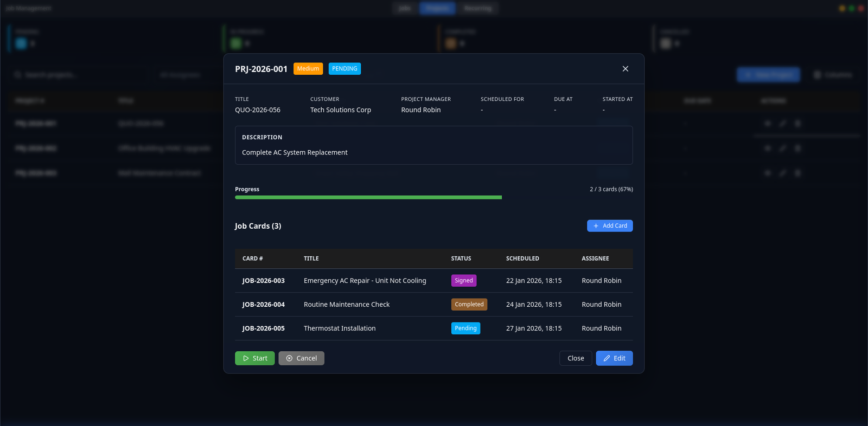Screen dimensions: 868x426
Task: Click the Medium priority badge
Action: [308, 69]
